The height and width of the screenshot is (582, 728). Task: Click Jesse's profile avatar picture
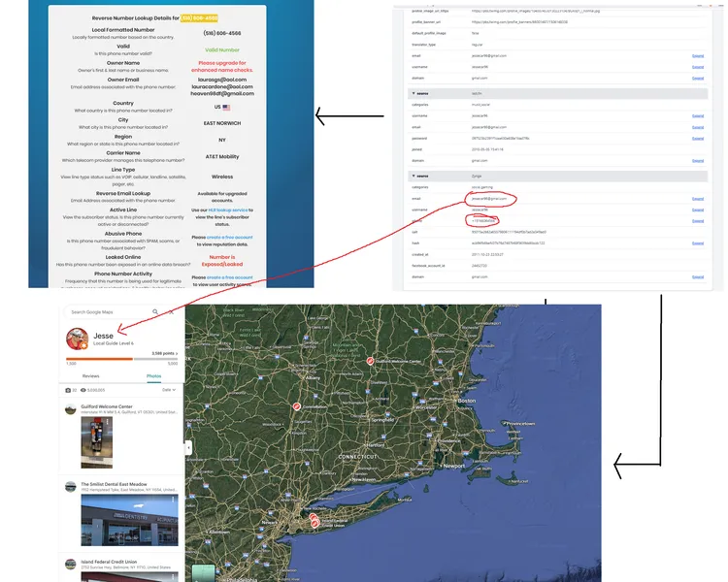point(77,339)
